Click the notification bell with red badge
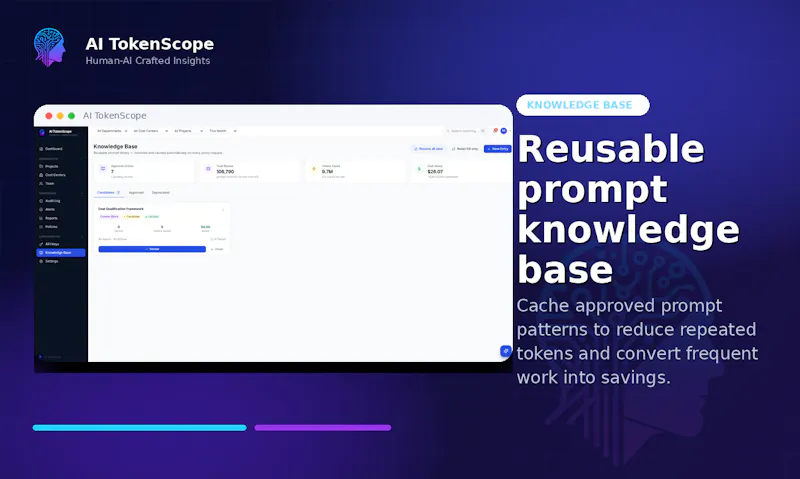The height and width of the screenshot is (479, 800). (x=495, y=131)
